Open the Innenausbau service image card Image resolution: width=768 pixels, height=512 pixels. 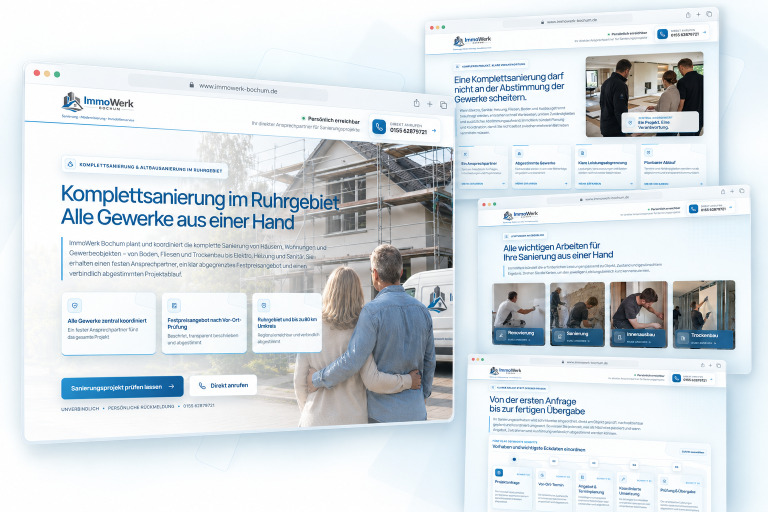coord(639,315)
